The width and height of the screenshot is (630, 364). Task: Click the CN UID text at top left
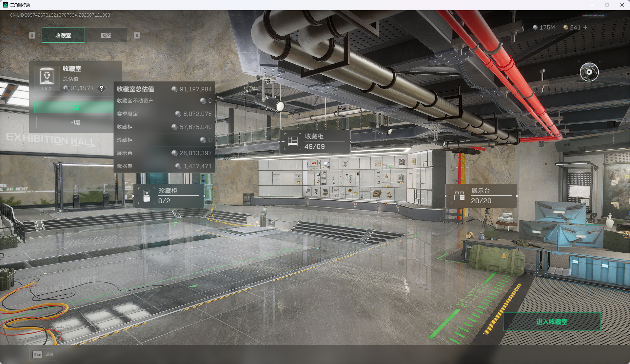[60, 15]
